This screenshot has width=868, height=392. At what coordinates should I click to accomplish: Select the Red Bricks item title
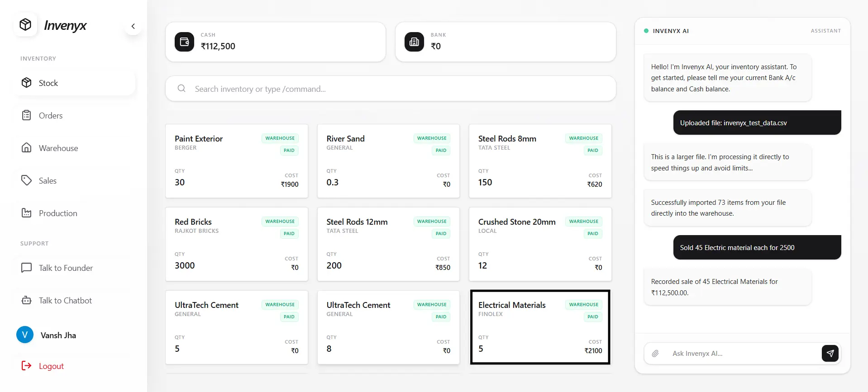click(x=193, y=222)
